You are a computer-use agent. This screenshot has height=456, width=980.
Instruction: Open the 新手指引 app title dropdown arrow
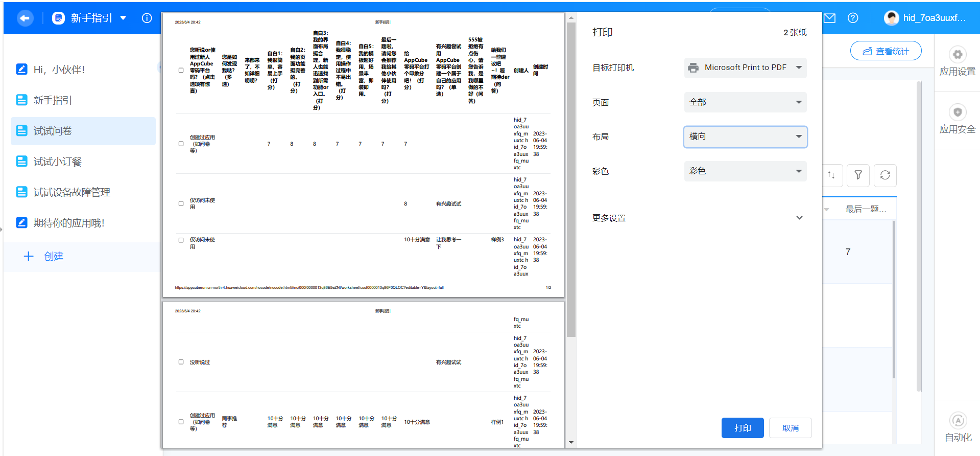coord(123,18)
